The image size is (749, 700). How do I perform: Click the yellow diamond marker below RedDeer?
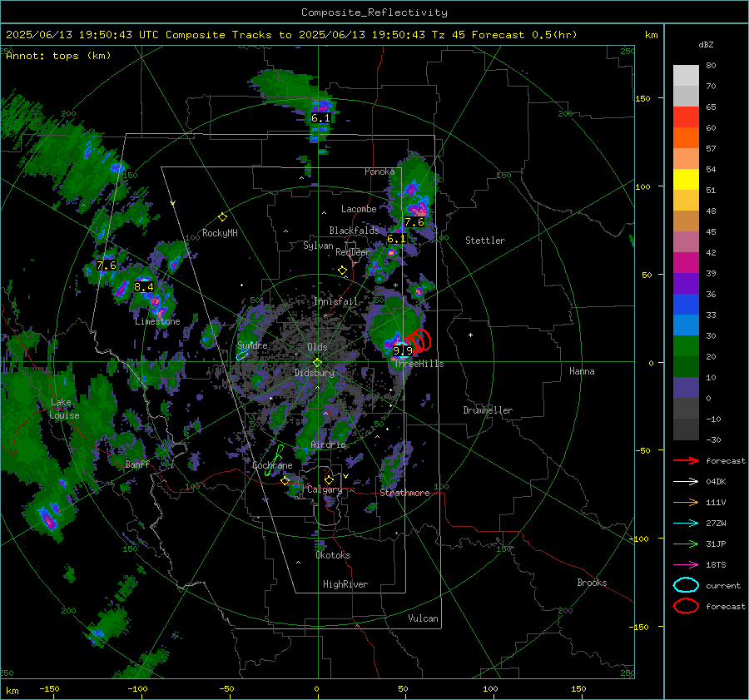[x=342, y=271]
